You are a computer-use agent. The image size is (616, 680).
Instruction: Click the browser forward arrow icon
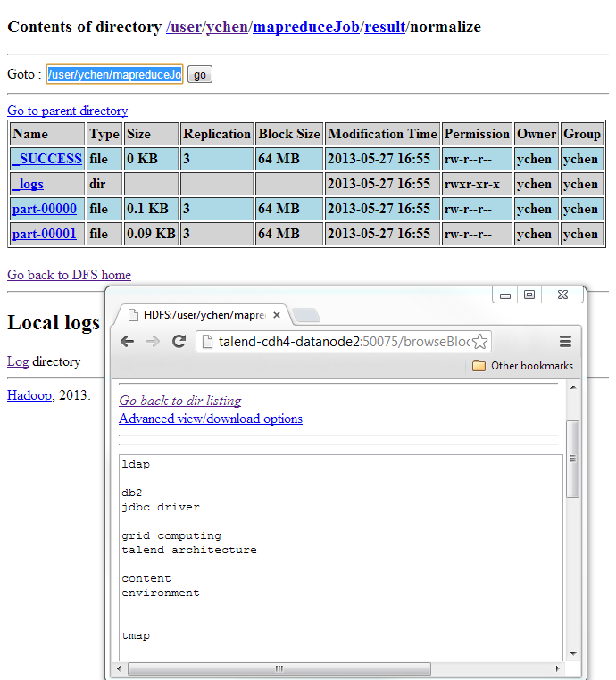[x=153, y=342]
